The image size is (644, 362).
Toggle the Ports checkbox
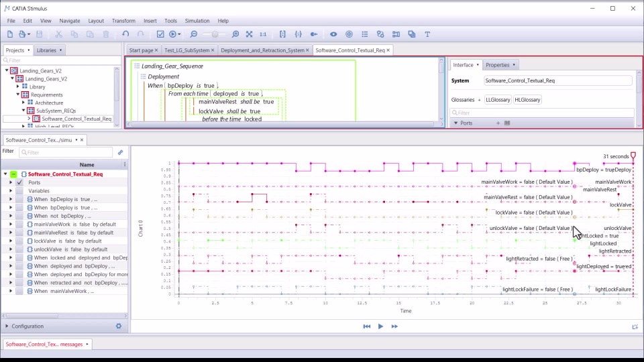click(x=19, y=182)
